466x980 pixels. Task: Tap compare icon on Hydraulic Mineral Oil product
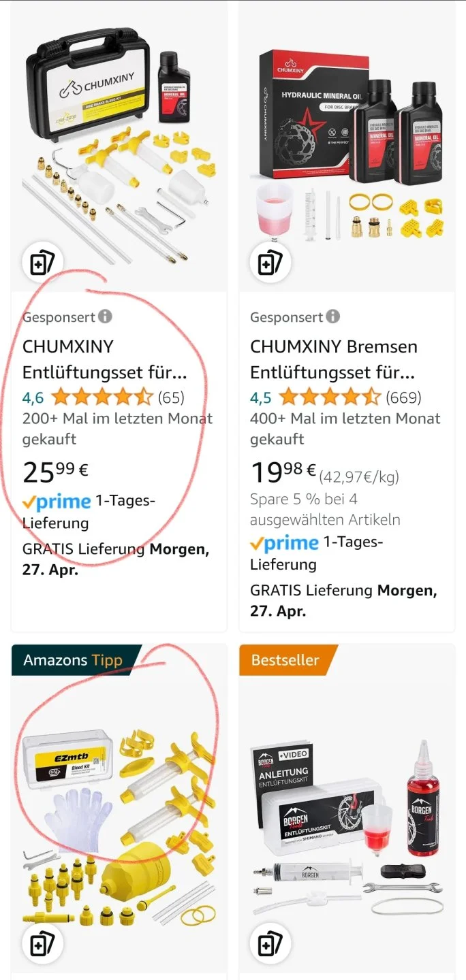click(270, 263)
